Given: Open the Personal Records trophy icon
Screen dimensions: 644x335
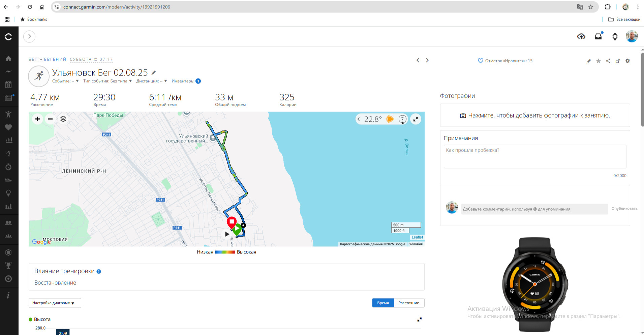Looking at the screenshot, I should (8, 266).
